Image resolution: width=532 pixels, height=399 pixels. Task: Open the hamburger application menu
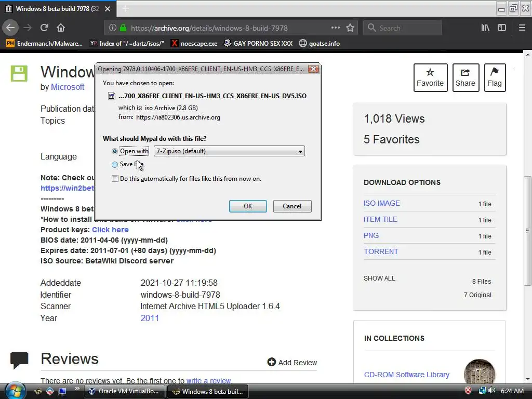(522, 28)
